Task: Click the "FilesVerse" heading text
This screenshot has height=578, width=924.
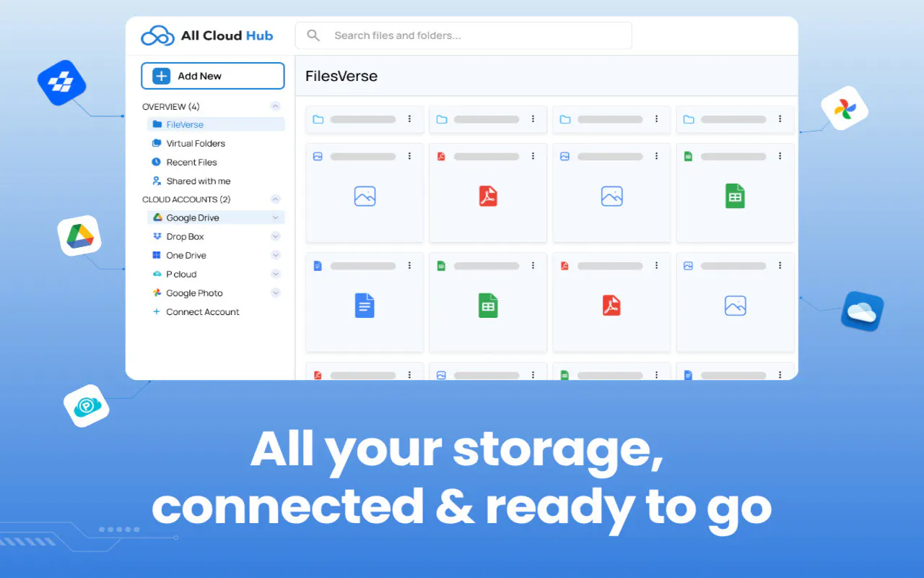Action: coord(341,76)
